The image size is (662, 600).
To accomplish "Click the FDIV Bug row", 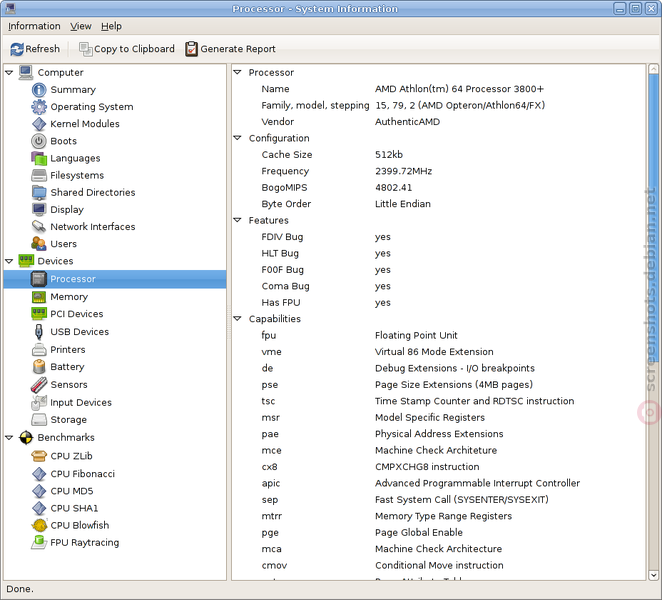I will (x=438, y=237).
